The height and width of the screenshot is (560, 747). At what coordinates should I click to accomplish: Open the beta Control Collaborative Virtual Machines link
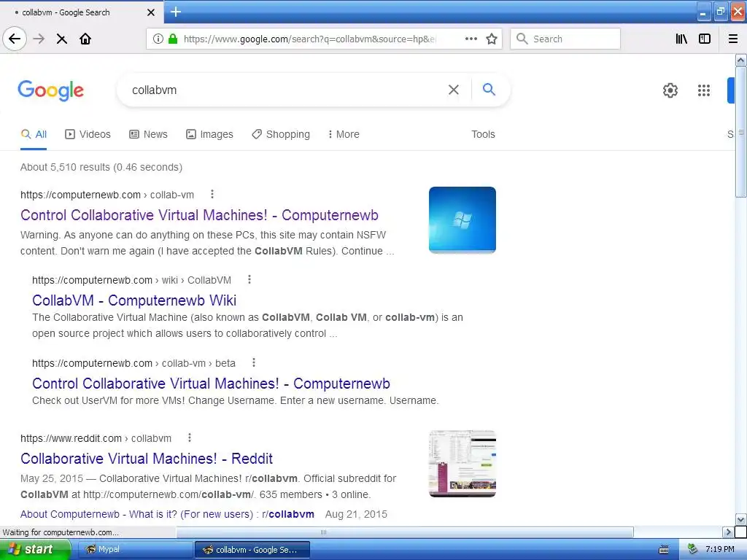(x=211, y=384)
